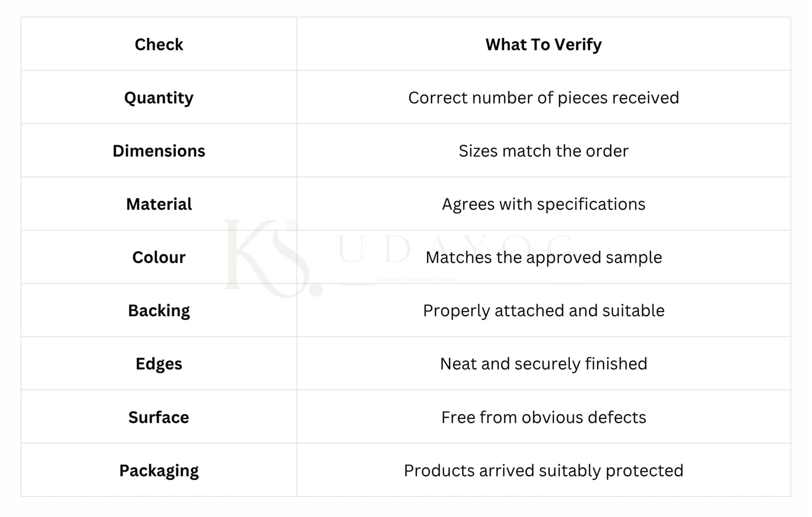Viewport: 812px width, 517px height.
Task: Click 'Free from obvious defects' cell
Action: pos(543,417)
